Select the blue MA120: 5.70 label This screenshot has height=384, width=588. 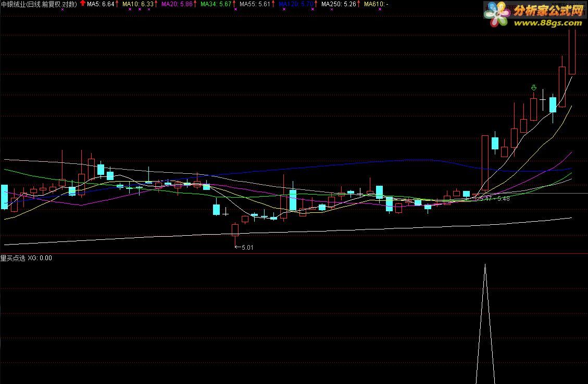tap(296, 4)
